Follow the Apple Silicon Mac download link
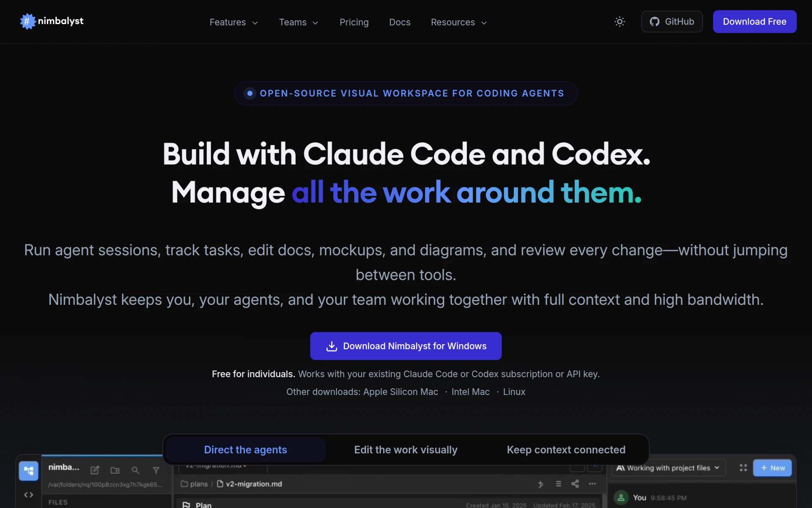The image size is (812, 508). pos(401,392)
